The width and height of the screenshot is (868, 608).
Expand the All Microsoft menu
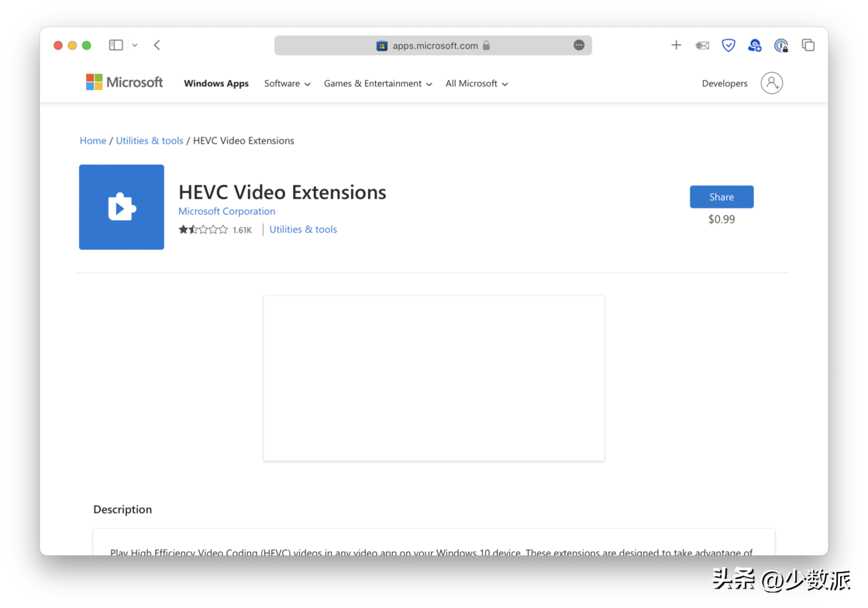[x=476, y=84]
